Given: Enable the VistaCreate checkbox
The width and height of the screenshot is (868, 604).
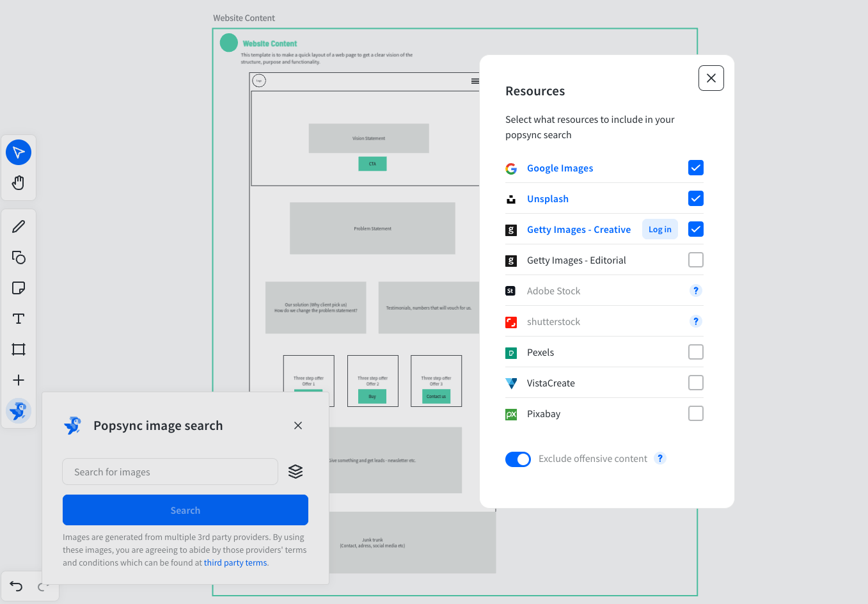Looking at the screenshot, I should coord(696,383).
